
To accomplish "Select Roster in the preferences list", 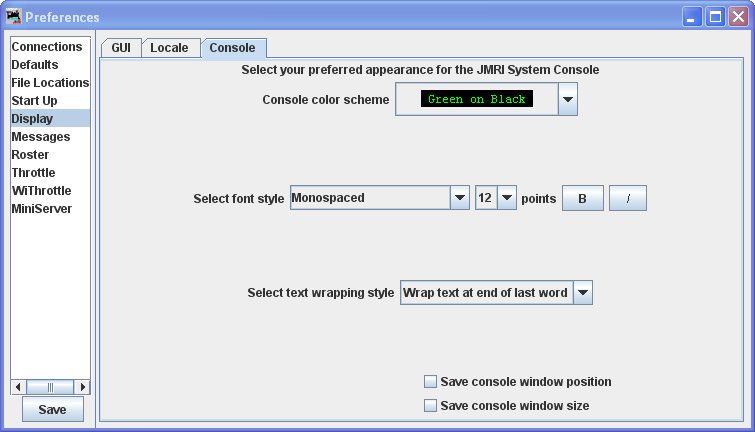I will point(30,155).
